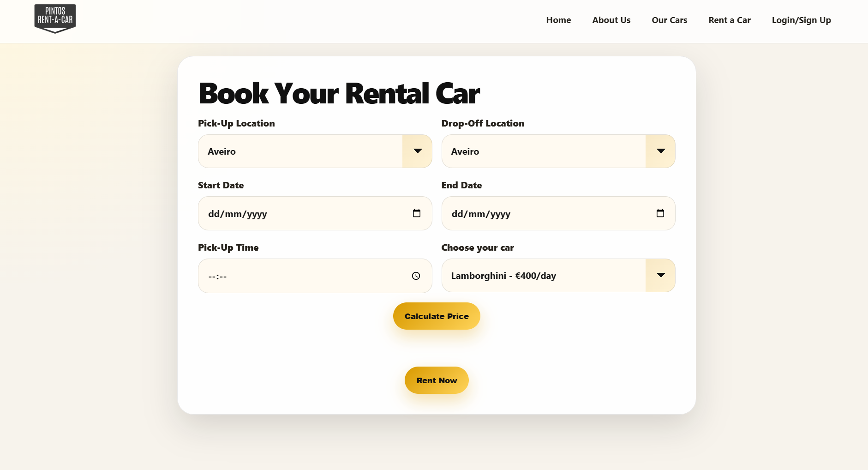
Task: Click the Pintos Rent-A-Car logo
Action: [55, 18]
